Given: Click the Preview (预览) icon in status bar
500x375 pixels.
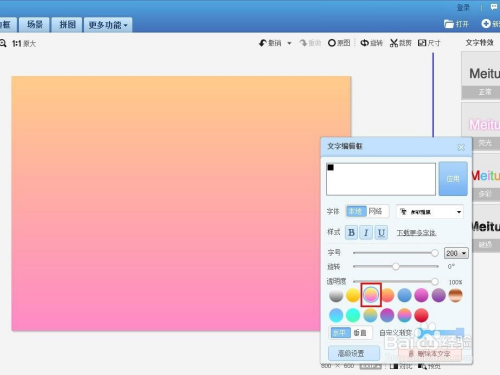Looking at the screenshot, I should tap(429, 367).
